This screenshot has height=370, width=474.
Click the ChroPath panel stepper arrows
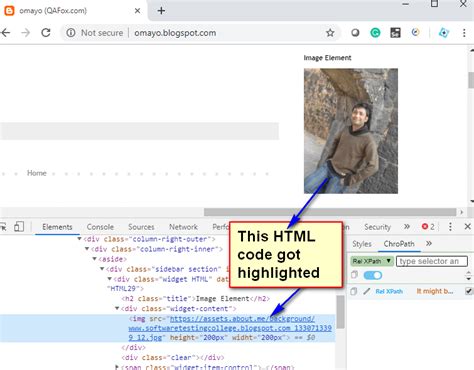pyautogui.click(x=468, y=275)
